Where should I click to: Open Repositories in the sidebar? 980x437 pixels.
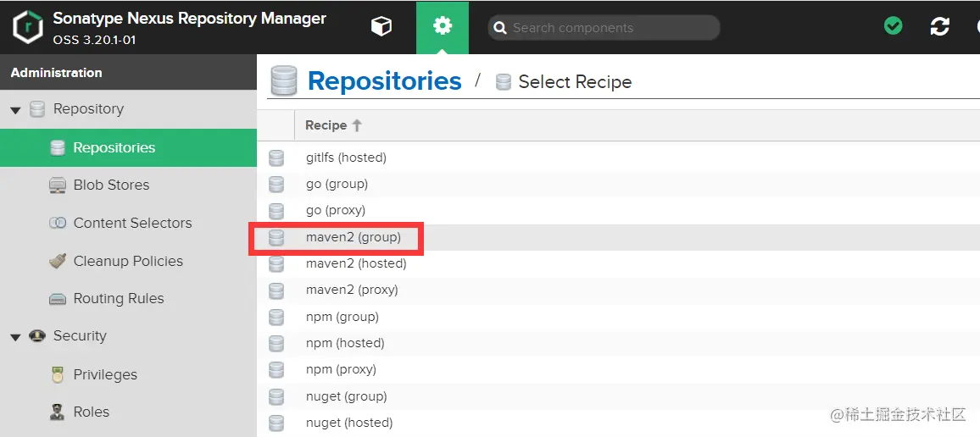click(x=128, y=147)
